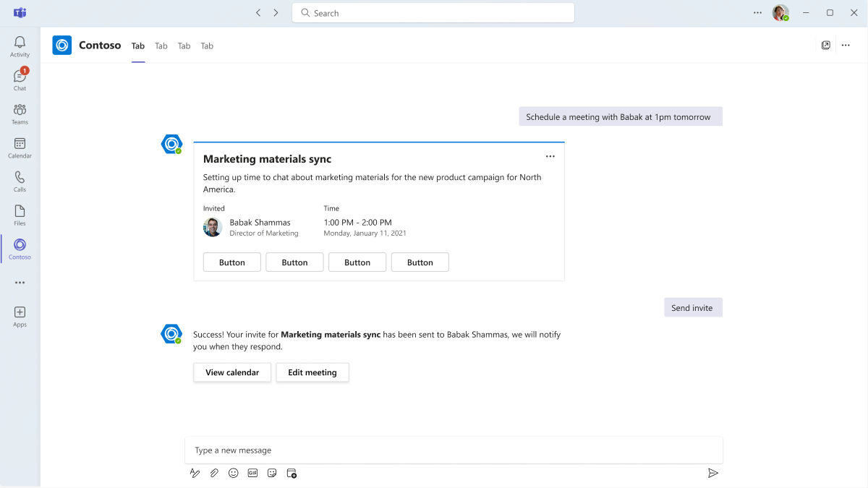Switch to the last Contoso tab
Image resolution: width=868 pixels, height=488 pixels.
tap(207, 46)
